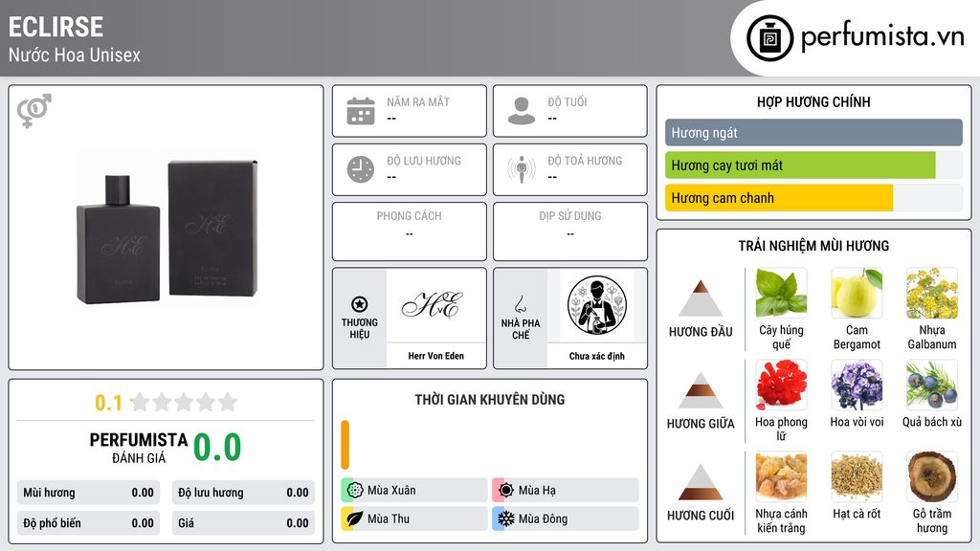Image resolution: width=980 pixels, height=551 pixels.
Task: Select the Cam Bergamot note image
Action: (857, 293)
